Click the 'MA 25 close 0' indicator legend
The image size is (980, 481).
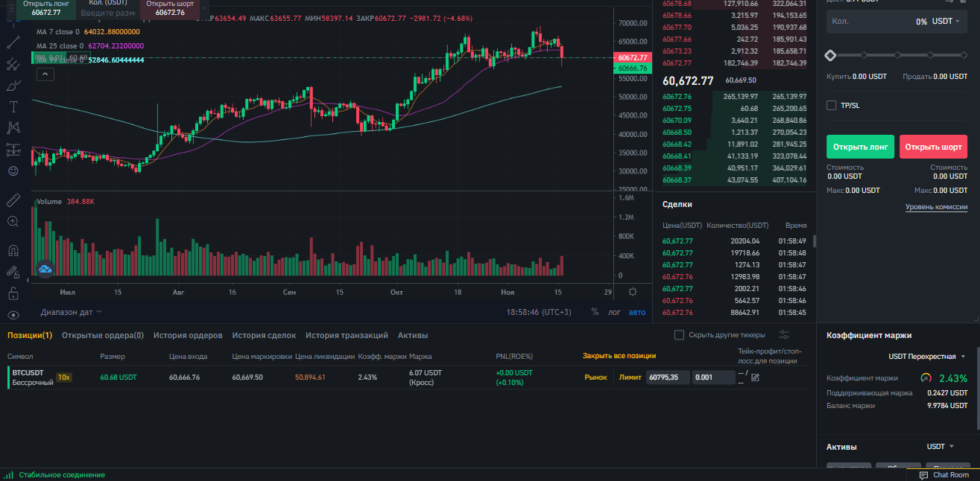(60, 45)
